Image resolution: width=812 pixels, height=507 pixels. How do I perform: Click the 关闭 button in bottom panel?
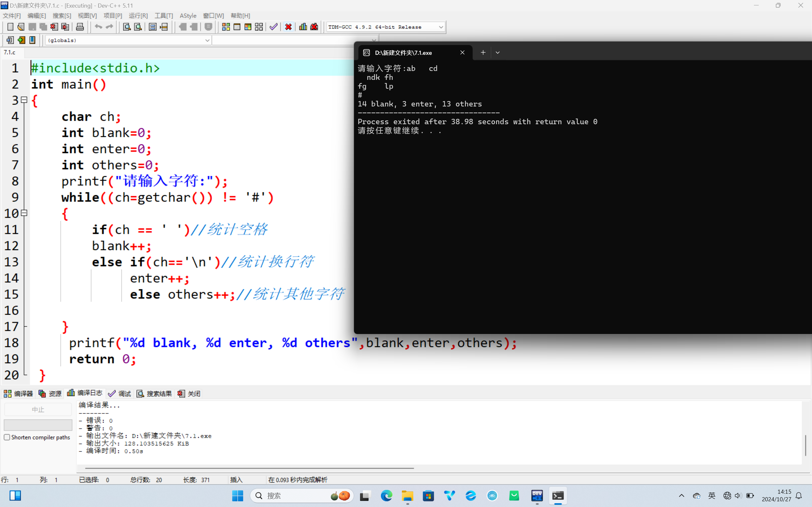tap(189, 393)
